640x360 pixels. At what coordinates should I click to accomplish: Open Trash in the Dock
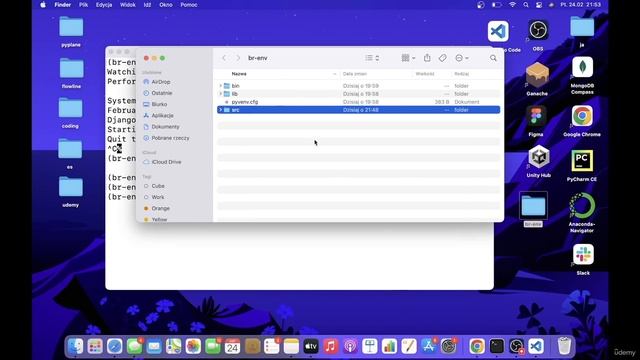pos(564,346)
